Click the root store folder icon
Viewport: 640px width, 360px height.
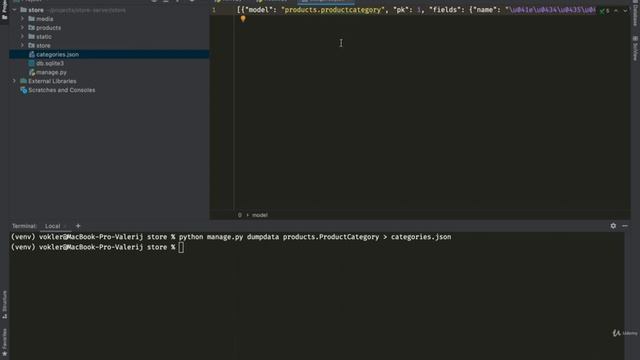point(23,10)
